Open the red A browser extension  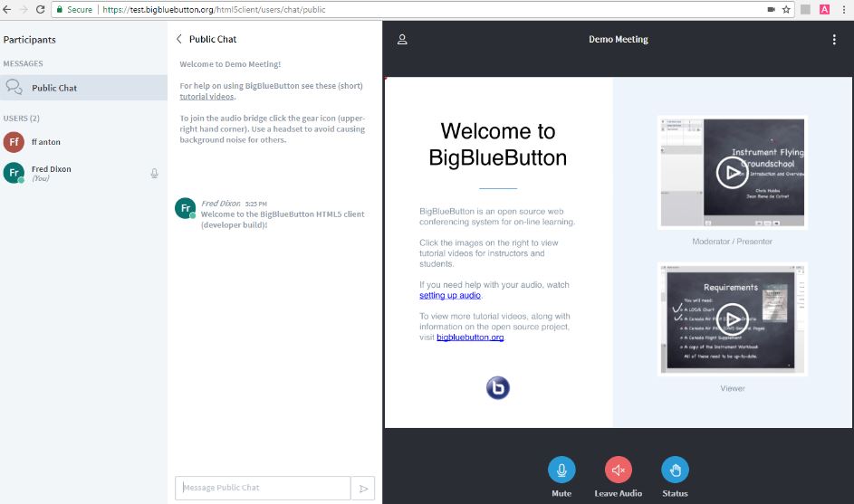pyautogui.click(x=825, y=9)
